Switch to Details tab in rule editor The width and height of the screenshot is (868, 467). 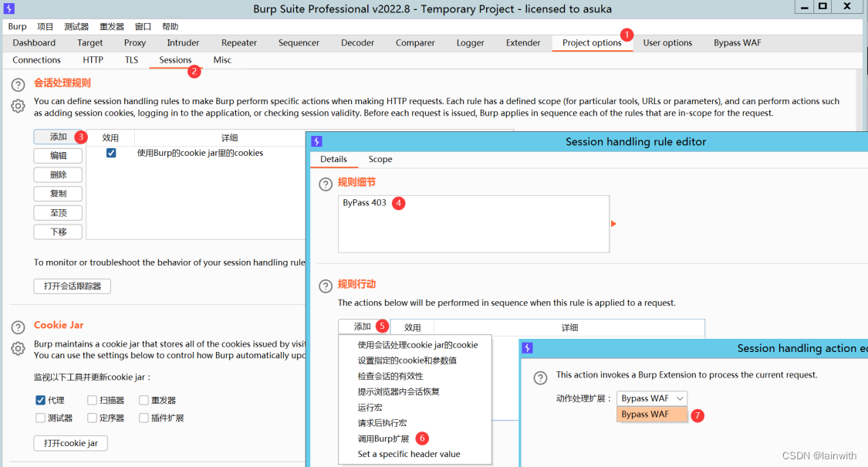[x=333, y=159]
